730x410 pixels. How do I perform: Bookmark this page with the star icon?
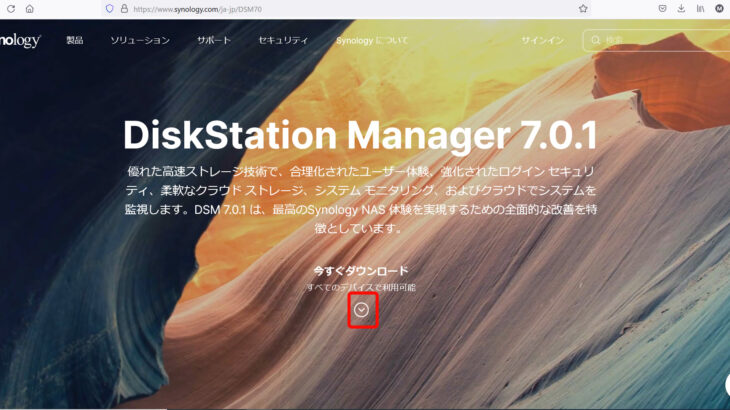point(583,8)
